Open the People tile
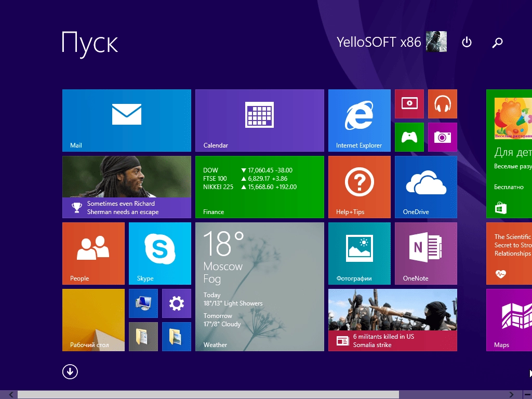 coord(94,254)
